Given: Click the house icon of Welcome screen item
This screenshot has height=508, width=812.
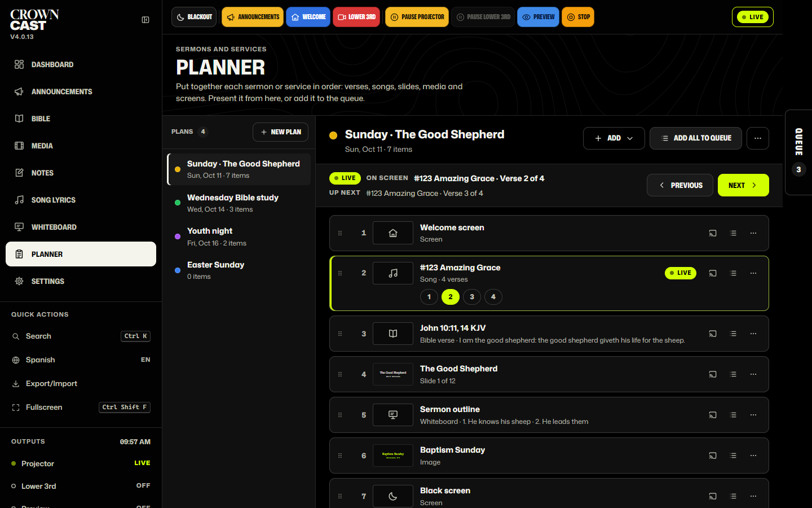Looking at the screenshot, I should coord(393,233).
